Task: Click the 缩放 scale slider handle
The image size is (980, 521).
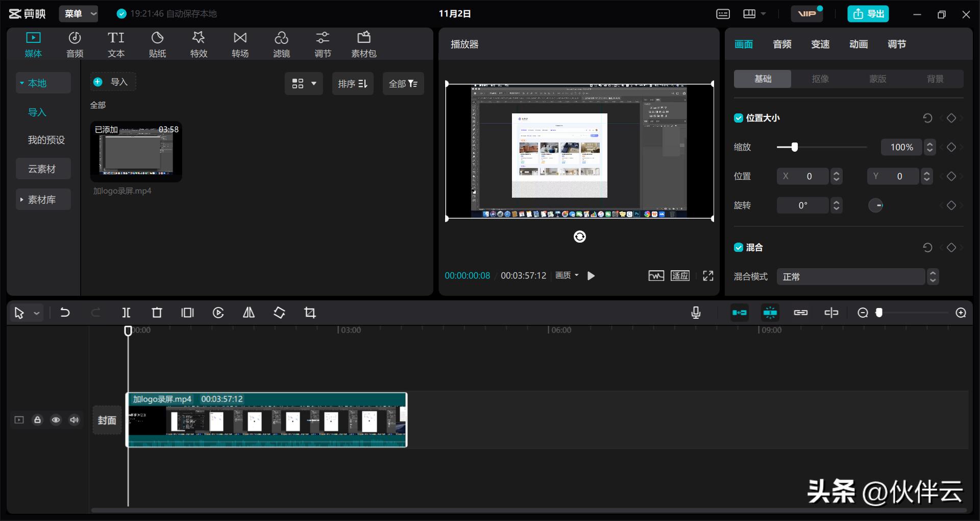Action: tap(794, 147)
